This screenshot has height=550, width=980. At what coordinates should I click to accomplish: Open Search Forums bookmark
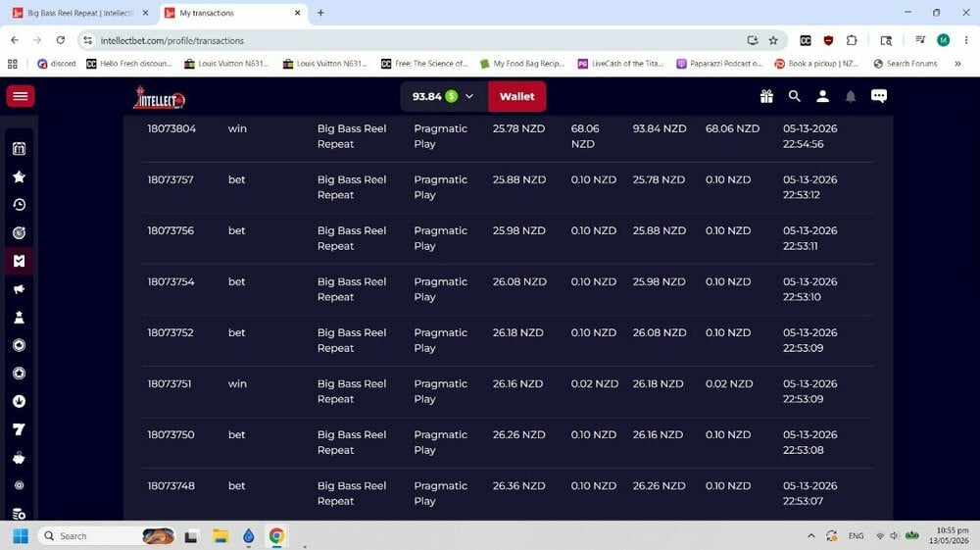(905, 64)
